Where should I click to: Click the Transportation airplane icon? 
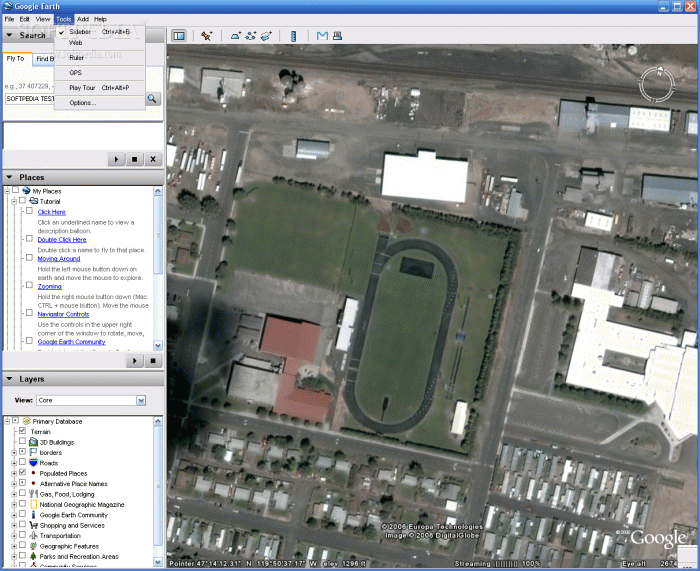33,535
